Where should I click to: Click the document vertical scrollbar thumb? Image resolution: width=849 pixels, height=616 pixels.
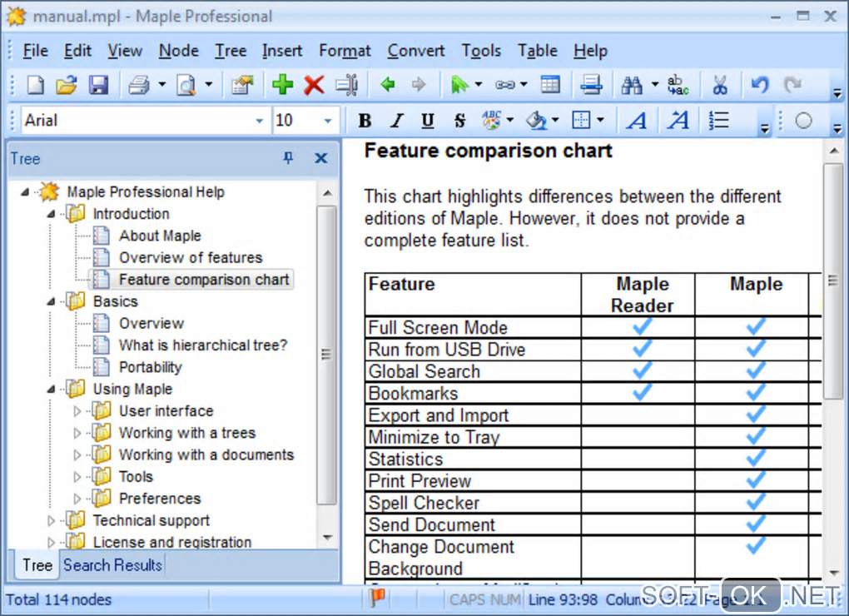832,281
